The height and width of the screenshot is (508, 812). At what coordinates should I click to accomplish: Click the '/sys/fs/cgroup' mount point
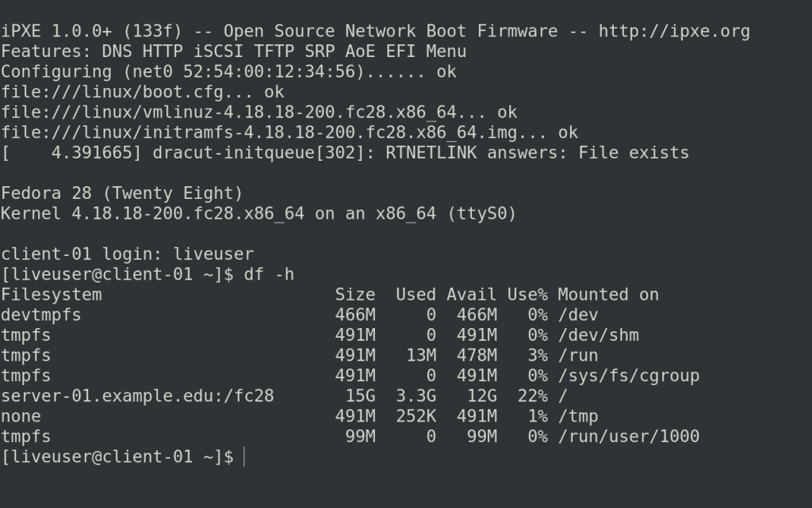pos(628,376)
